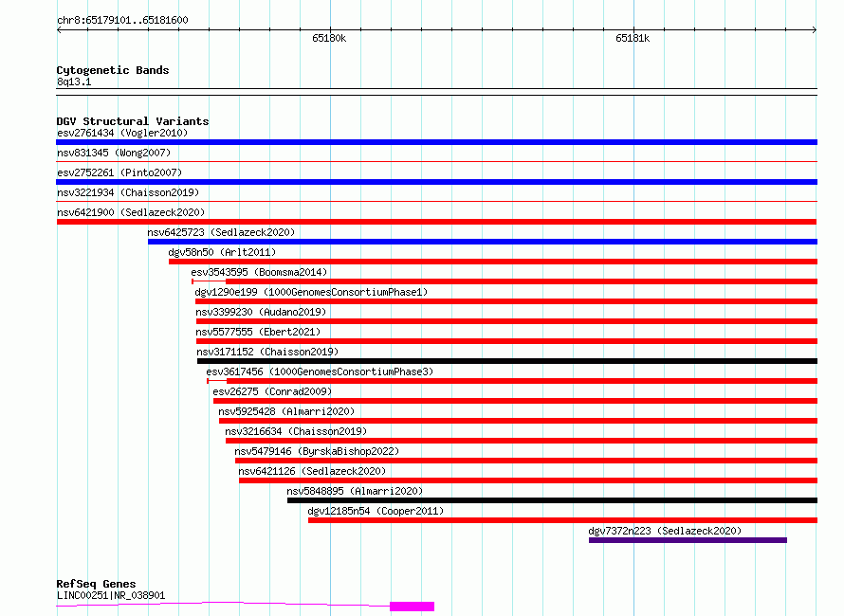This screenshot has height=616, width=844.
Task: Select thin red line of nsv3221934
Action: click(436, 201)
